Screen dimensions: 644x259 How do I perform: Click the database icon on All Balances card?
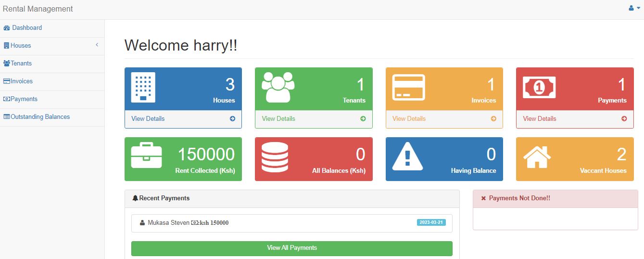(x=275, y=157)
